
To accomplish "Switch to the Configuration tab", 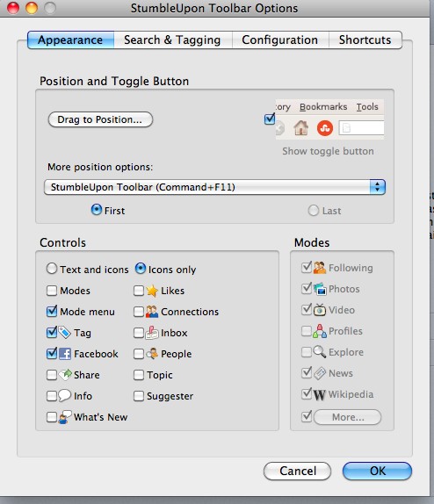I will pyautogui.click(x=280, y=40).
